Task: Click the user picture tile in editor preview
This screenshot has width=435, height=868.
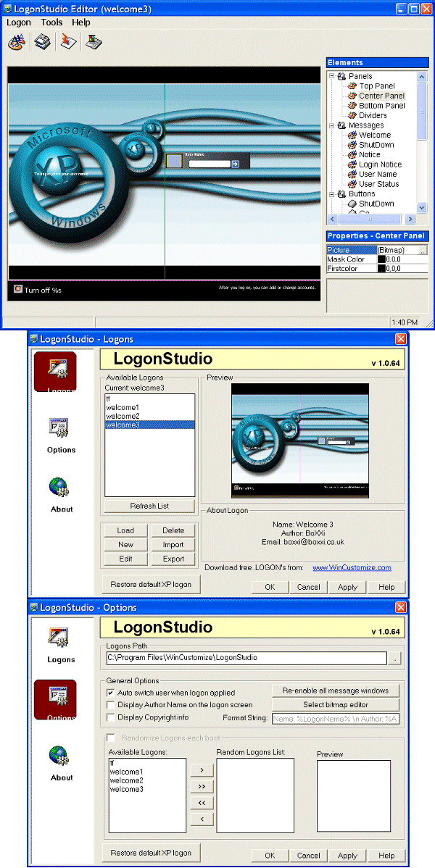Action: point(174,161)
